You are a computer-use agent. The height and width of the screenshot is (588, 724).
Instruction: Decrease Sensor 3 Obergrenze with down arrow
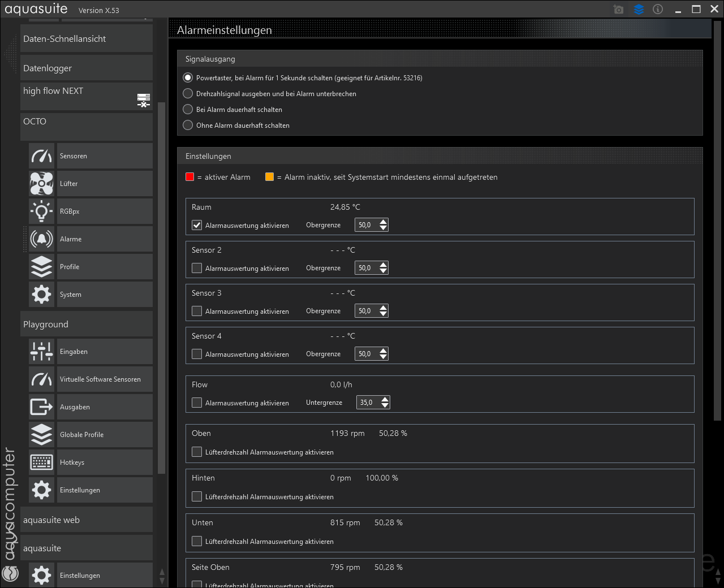pyautogui.click(x=383, y=314)
